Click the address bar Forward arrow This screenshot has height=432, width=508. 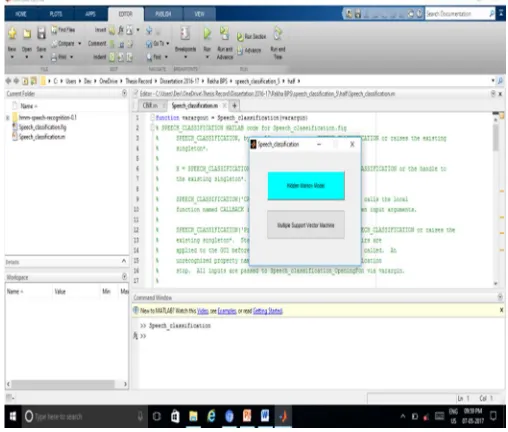point(16,81)
